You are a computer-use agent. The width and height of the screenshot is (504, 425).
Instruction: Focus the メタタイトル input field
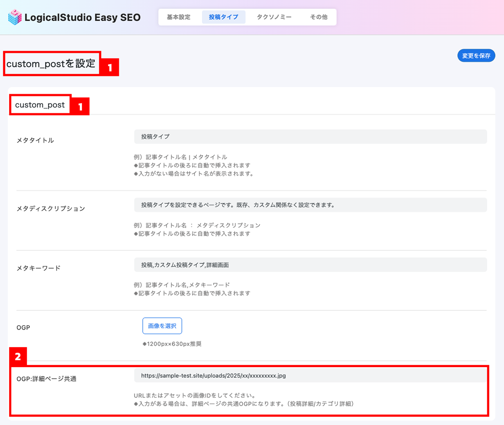[x=310, y=137]
